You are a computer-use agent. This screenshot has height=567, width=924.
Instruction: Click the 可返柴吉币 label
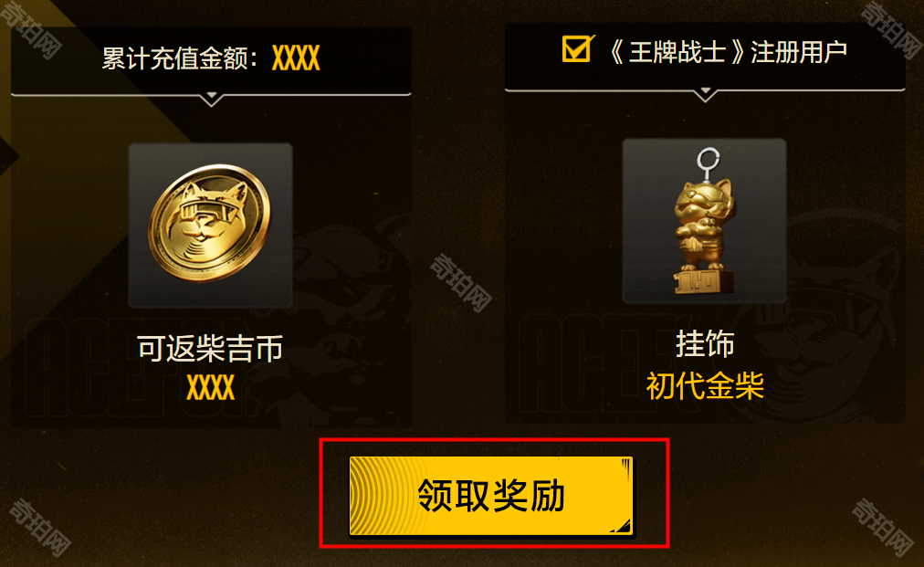(210, 349)
